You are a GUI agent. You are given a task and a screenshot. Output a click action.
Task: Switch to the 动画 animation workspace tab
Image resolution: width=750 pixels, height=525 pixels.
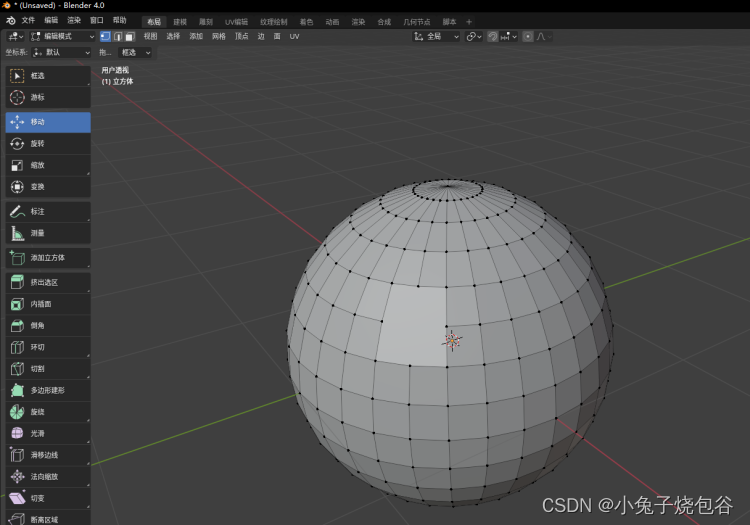332,22
